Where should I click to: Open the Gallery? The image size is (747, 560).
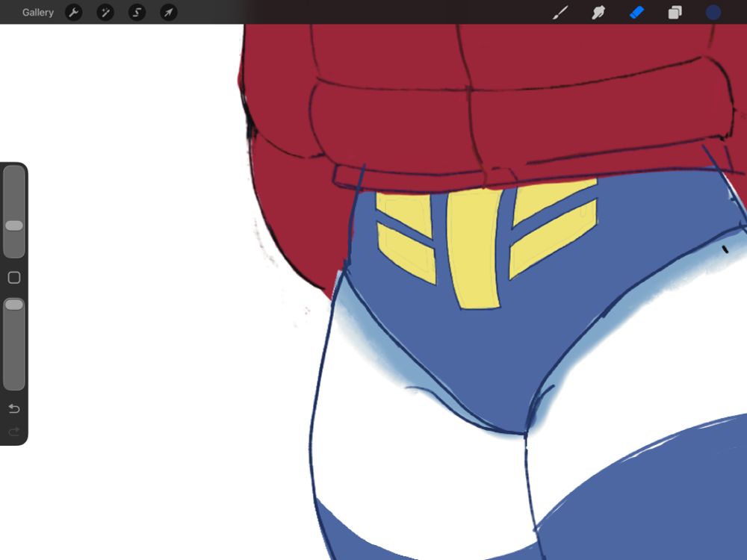tap(37, 13)
